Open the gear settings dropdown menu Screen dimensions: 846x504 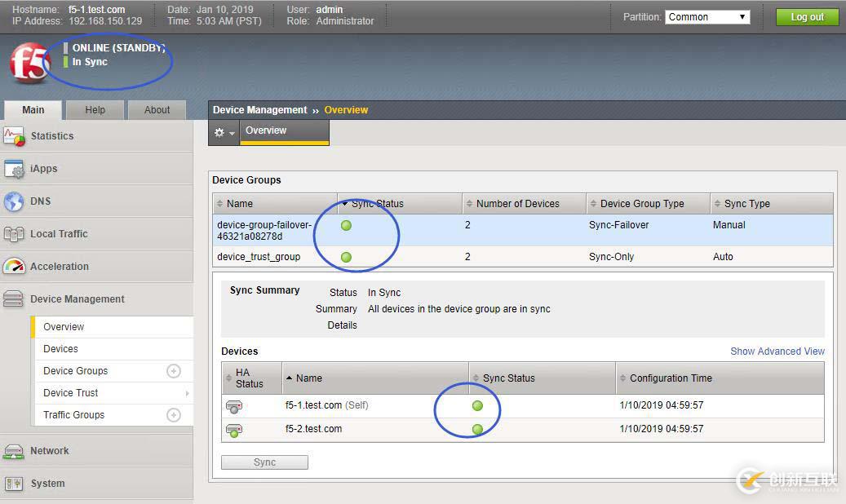(224, 132)
